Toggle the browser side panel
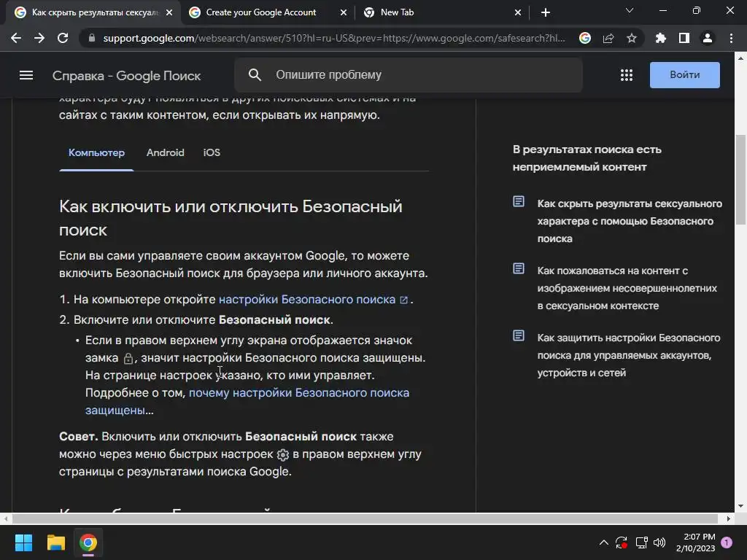The height and width of the screenshot is (560, 747). [684, 38]
